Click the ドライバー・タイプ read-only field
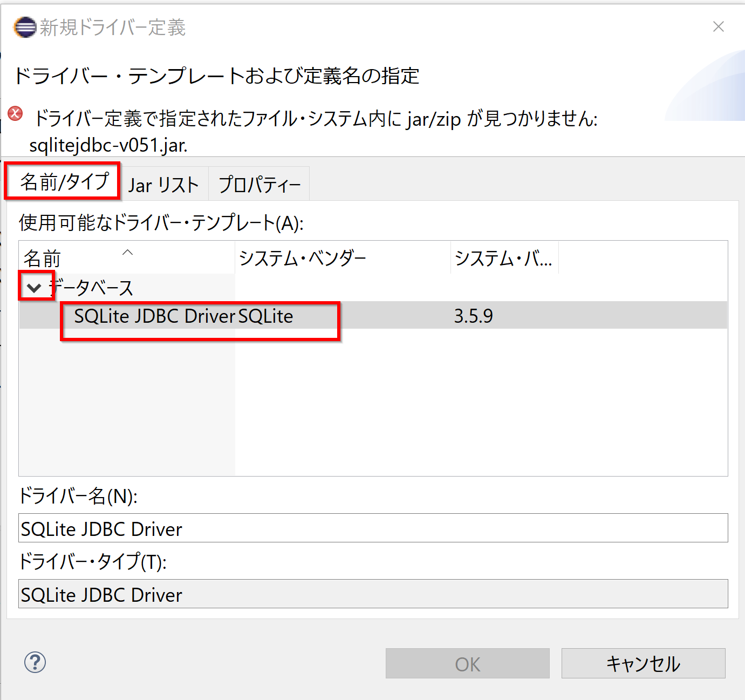The image size is (745, 700). point(373,594)
